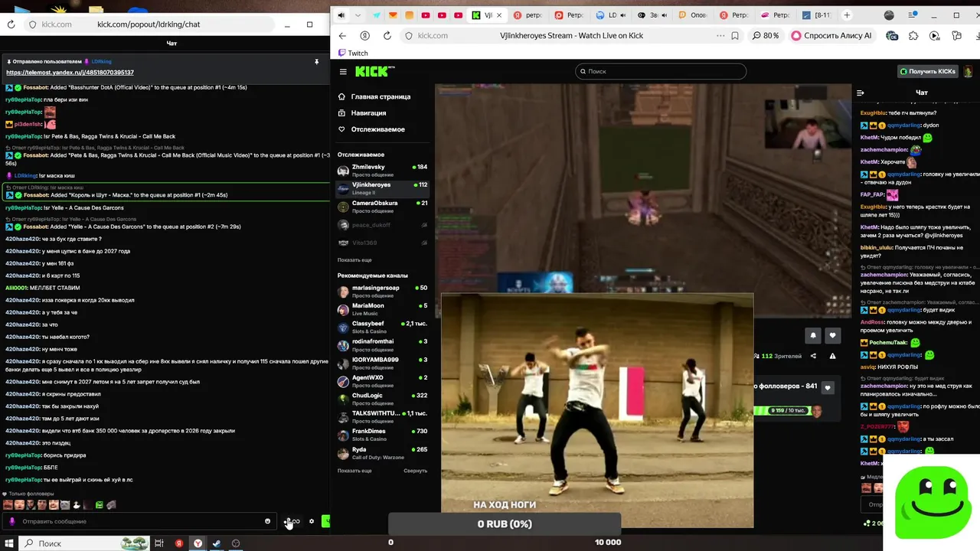Open ChudLogic recommended channel

coord(382,398)
